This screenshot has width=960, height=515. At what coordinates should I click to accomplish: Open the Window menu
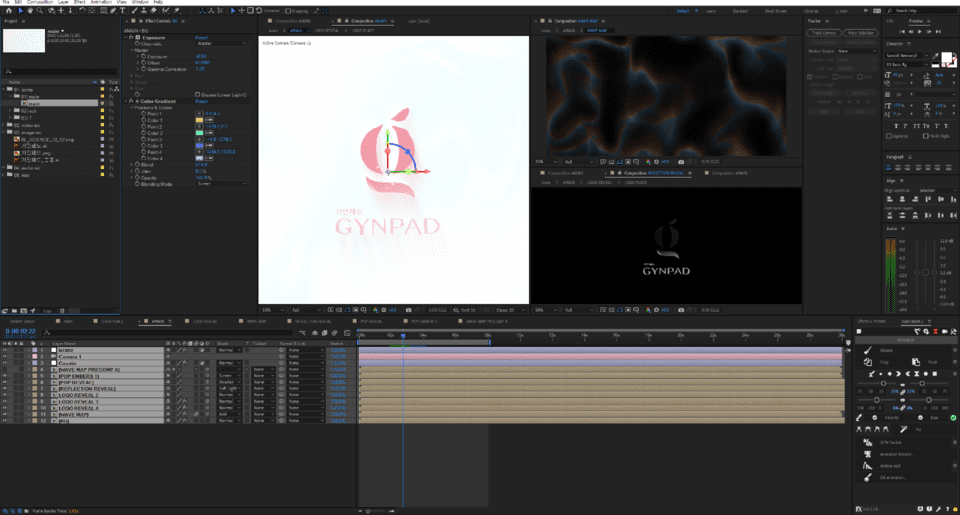click(140, 2)
